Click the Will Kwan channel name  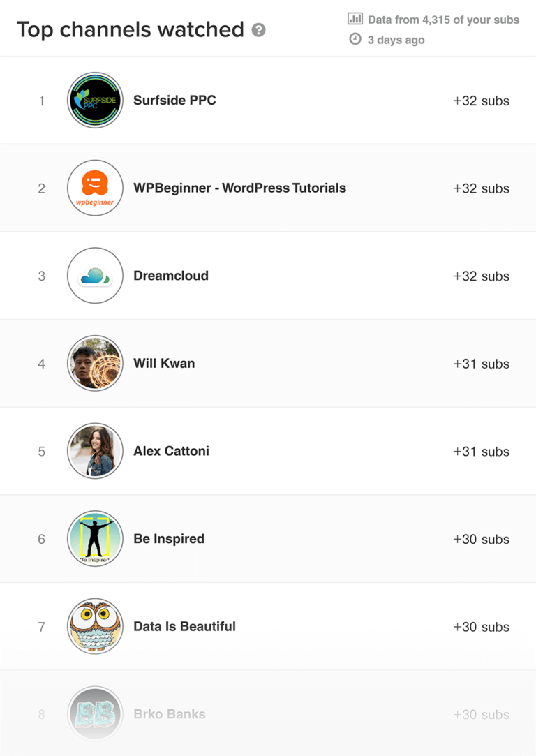click(164, 364)
